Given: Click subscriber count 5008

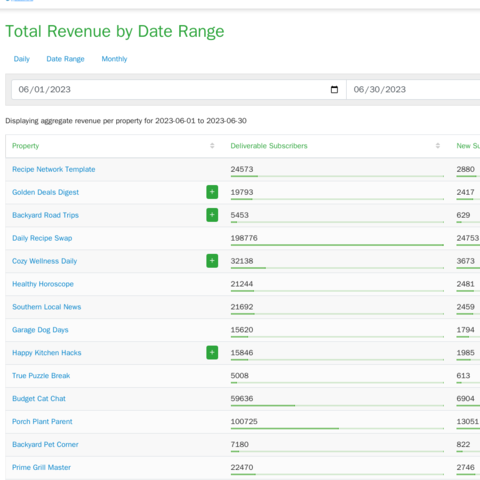Looking at the screenshot, I should (x=240, y=375).
